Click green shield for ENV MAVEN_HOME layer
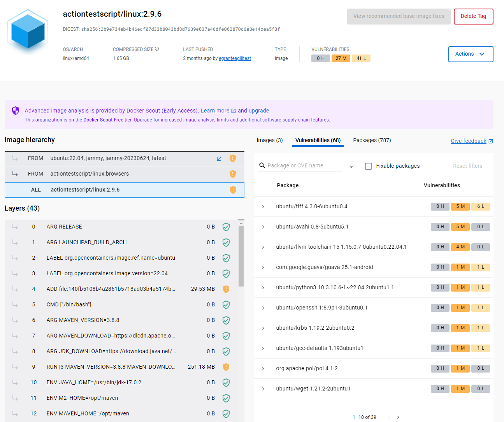 click(226, 414)
